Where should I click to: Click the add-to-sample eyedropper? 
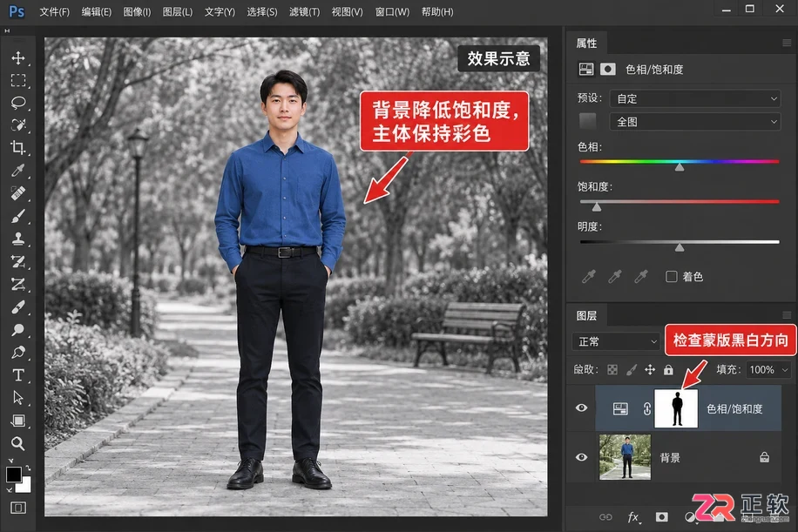click(615, 276)
